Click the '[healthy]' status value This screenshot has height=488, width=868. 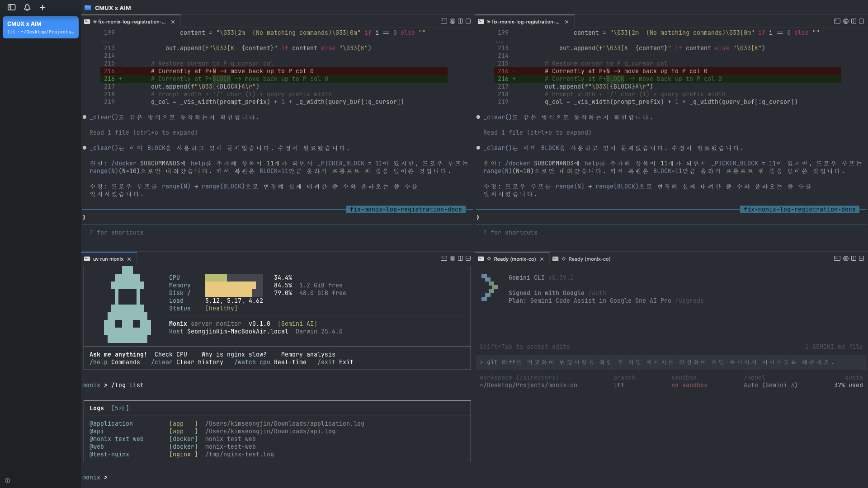(x=222, y=309)
